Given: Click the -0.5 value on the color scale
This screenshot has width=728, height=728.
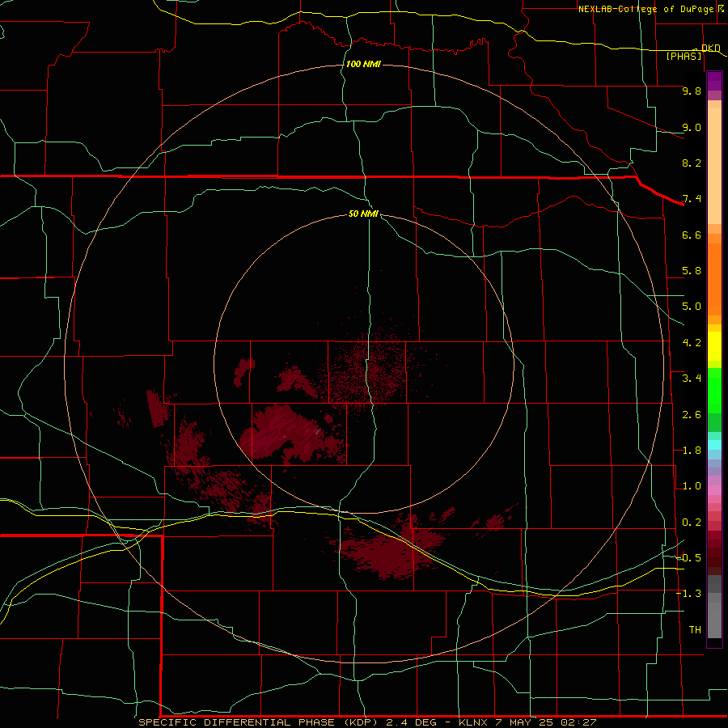Looking at the screenshot, I should pyautogui.click(x=688, y=557).
